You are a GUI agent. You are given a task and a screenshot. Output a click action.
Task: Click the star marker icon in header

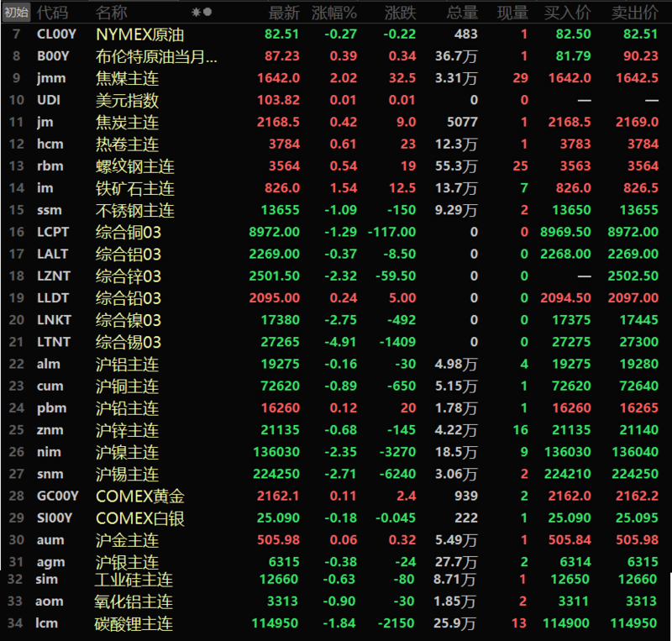point(197,13)
